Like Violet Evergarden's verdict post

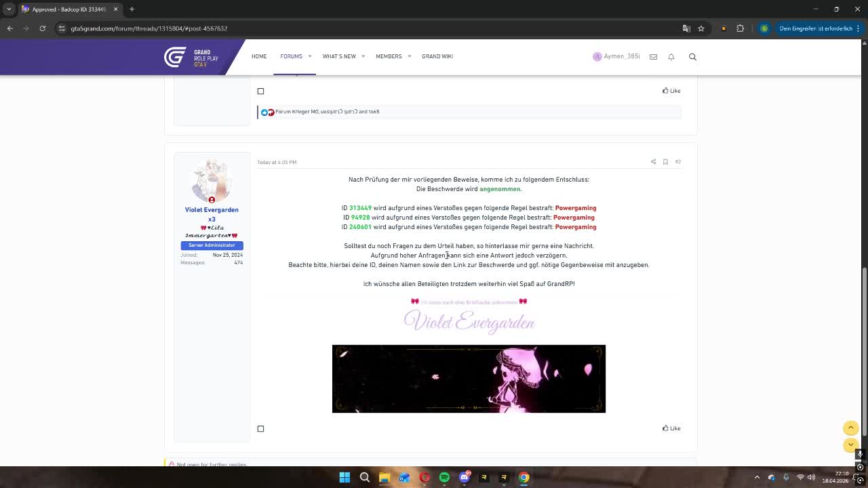[671, 428]
